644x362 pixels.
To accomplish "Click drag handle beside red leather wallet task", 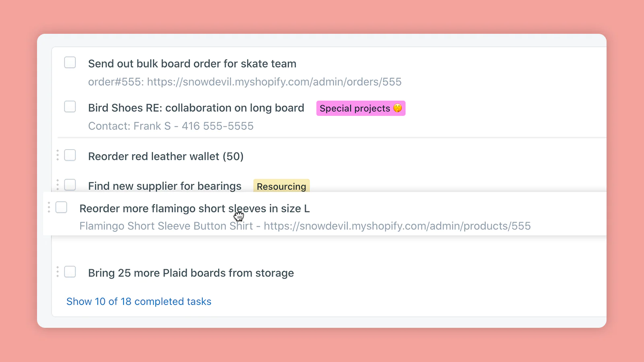I will [58, 155].
